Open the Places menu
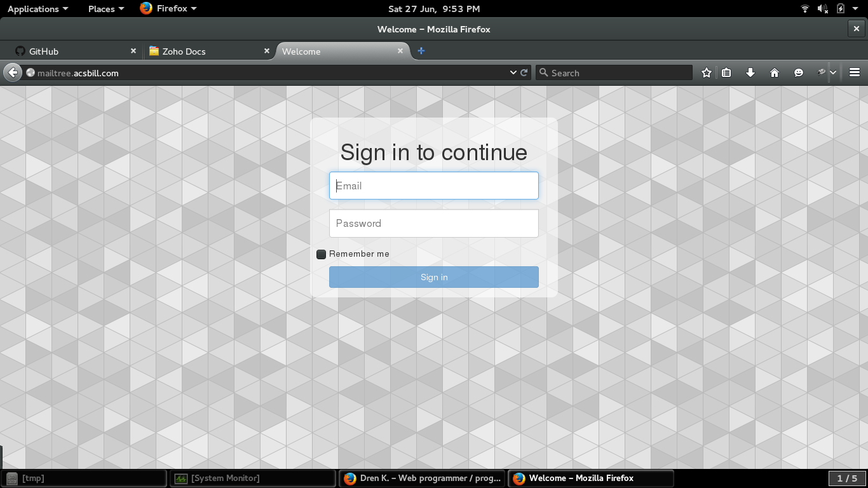The height and width of the screenshot is (488, 868). pos(105,9)
